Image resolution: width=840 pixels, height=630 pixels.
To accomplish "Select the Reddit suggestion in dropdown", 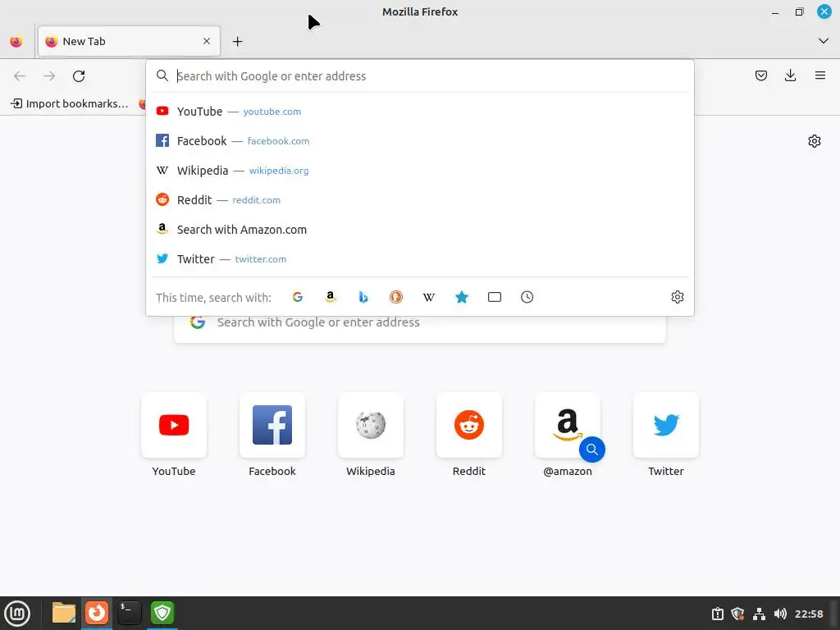I will [x=419, y=200].
